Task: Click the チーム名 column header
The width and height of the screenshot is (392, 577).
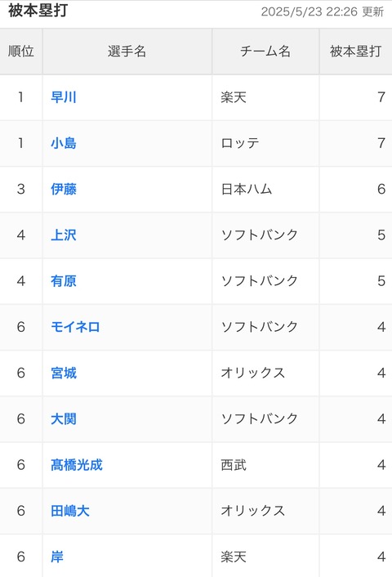Action: 265,51
